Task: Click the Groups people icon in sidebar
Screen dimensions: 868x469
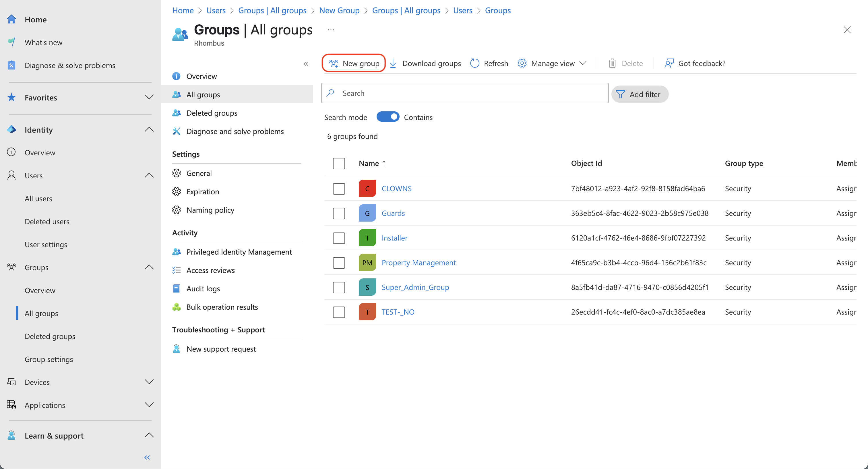Action: pyautogui.click(x=11, y=267)
